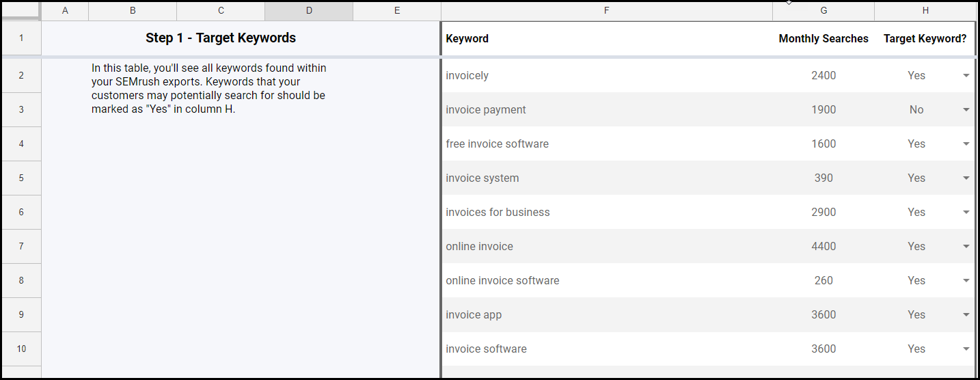Select the 'invoice app' keyword cell

coord(607,314)
